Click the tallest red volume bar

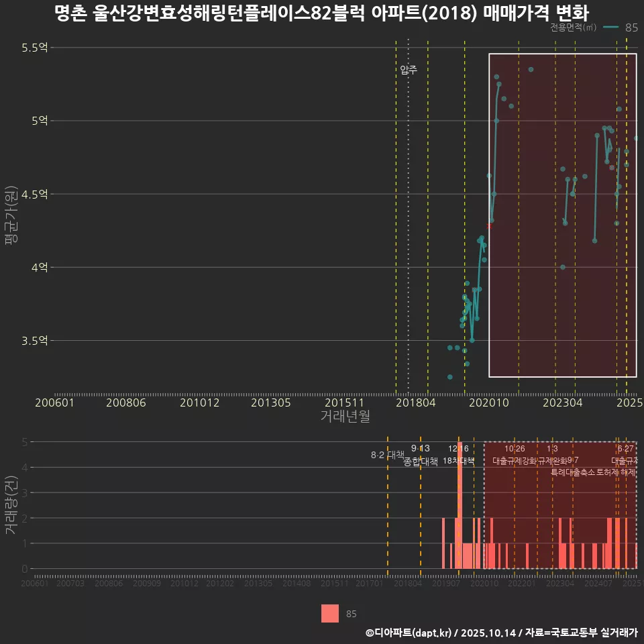460,503
